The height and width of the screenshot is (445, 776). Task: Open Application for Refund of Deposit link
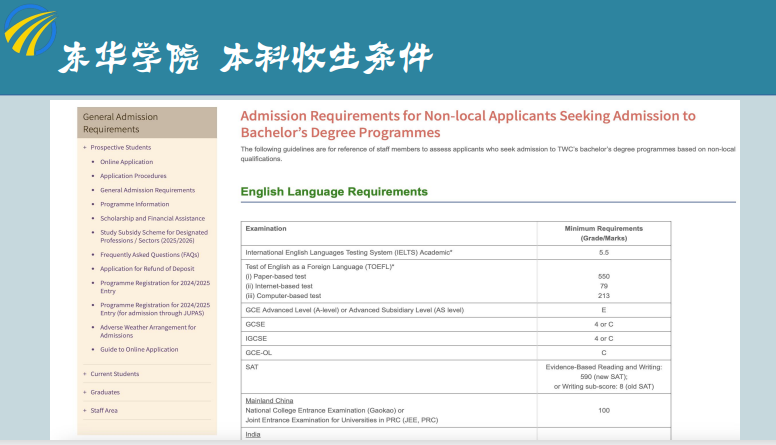[147, 269]
